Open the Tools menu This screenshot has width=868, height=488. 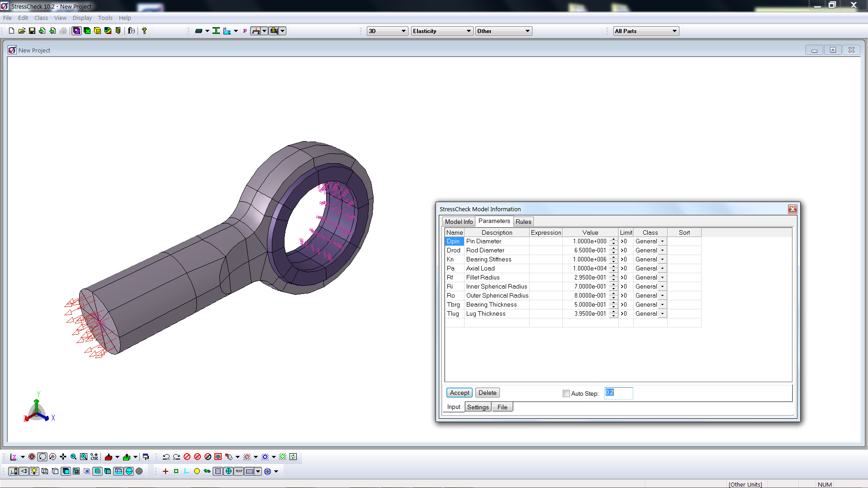click(105, 18)
